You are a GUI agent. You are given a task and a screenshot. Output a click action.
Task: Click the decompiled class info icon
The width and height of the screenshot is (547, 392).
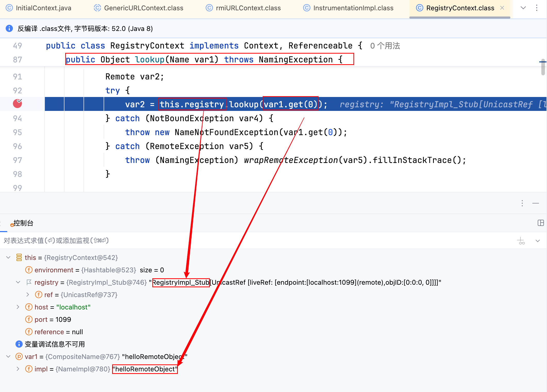coord(9,28)
